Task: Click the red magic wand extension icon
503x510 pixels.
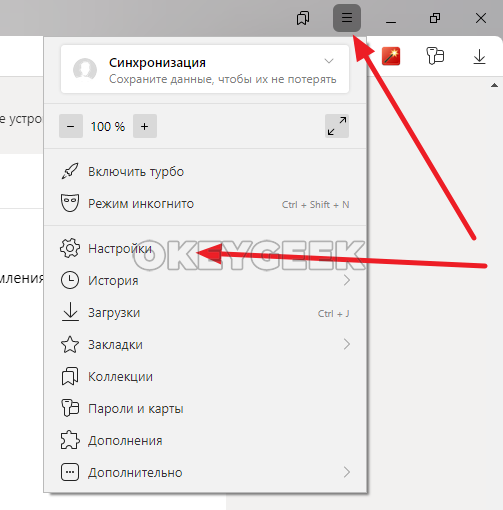Action: [391, 56]
